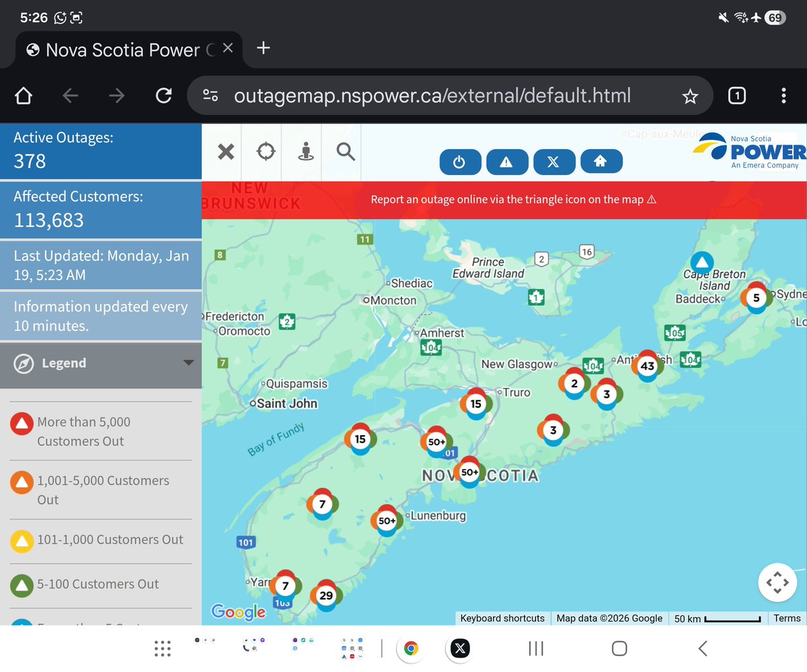The image size is (807, 672).
Task: Click the browser home icon
Action: [x=24, y=96]
